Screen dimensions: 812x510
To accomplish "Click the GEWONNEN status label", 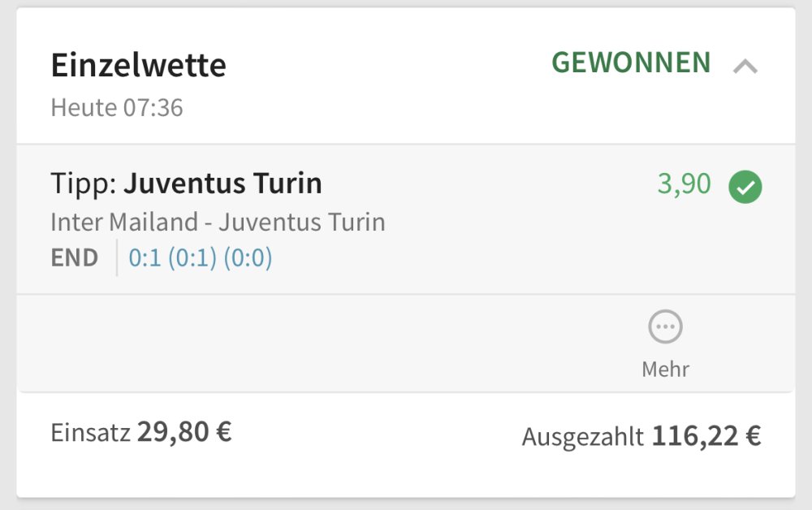I will (x=631, y=63).
